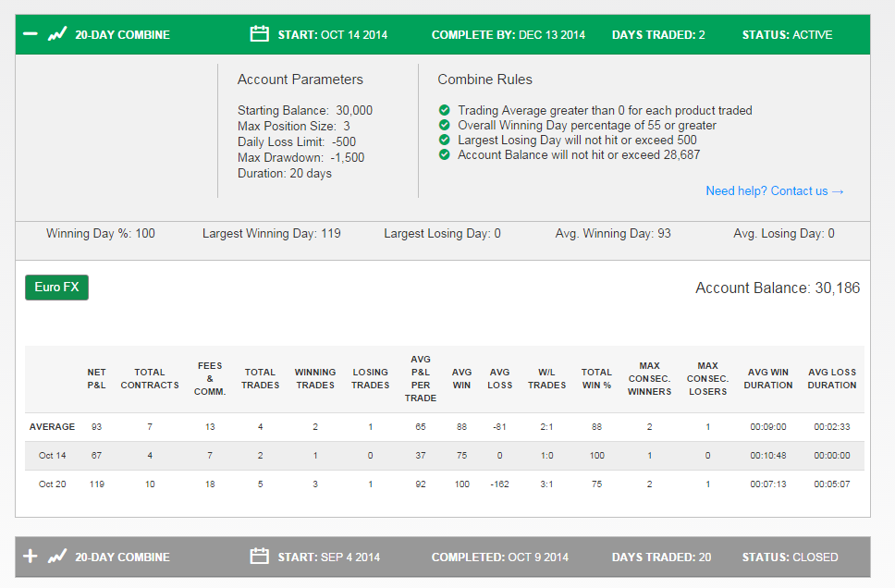Click the DAYS TRADED: 20 label

coord(662,557)
